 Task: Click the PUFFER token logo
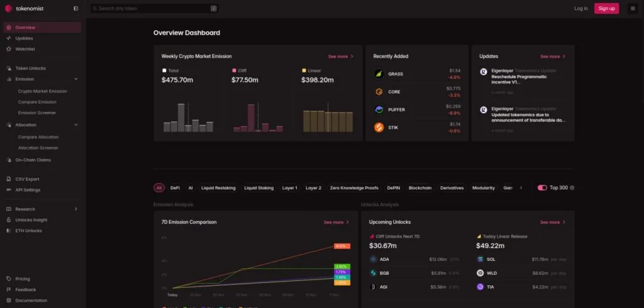[x=379, y=109]
